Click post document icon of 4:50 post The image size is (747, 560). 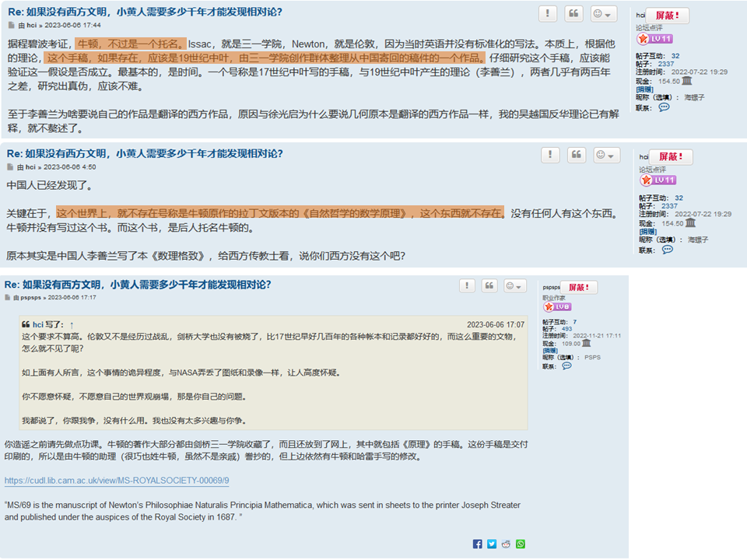click(x=10, y=167)
